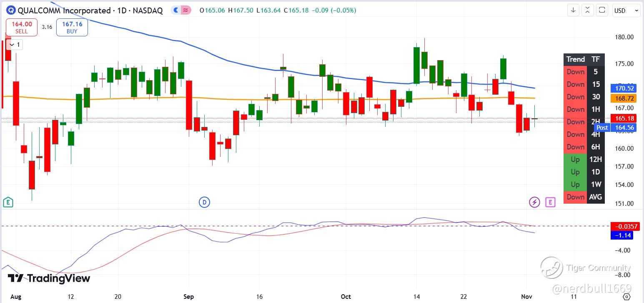
Task: Click the 5 timeframe Down row in Trend table
Action: (x=584, y=72)
